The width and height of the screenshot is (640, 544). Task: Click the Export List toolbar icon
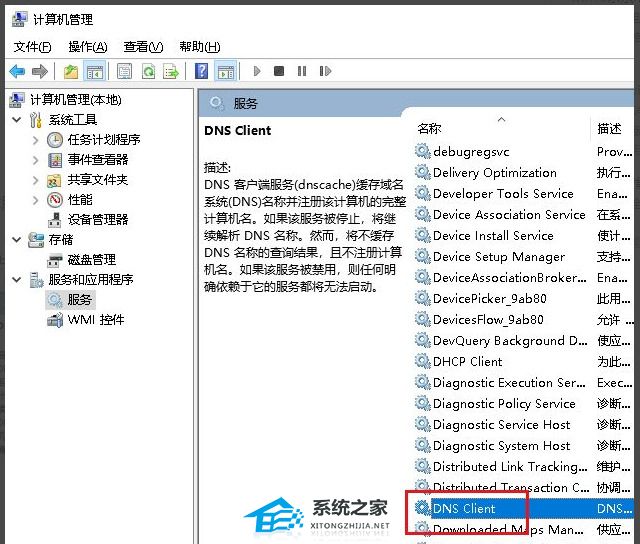coord(171,71)
